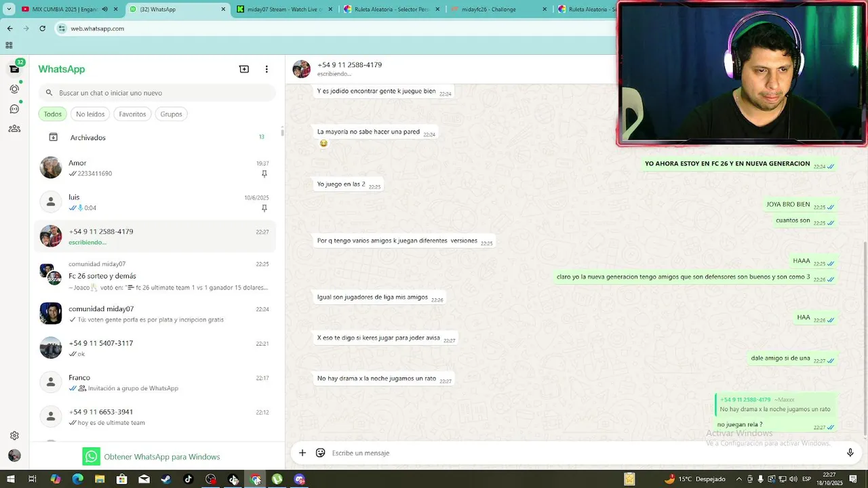868x488 pixels.
Task: Click Amor's profile picture in list
Action: coord(51,167)
